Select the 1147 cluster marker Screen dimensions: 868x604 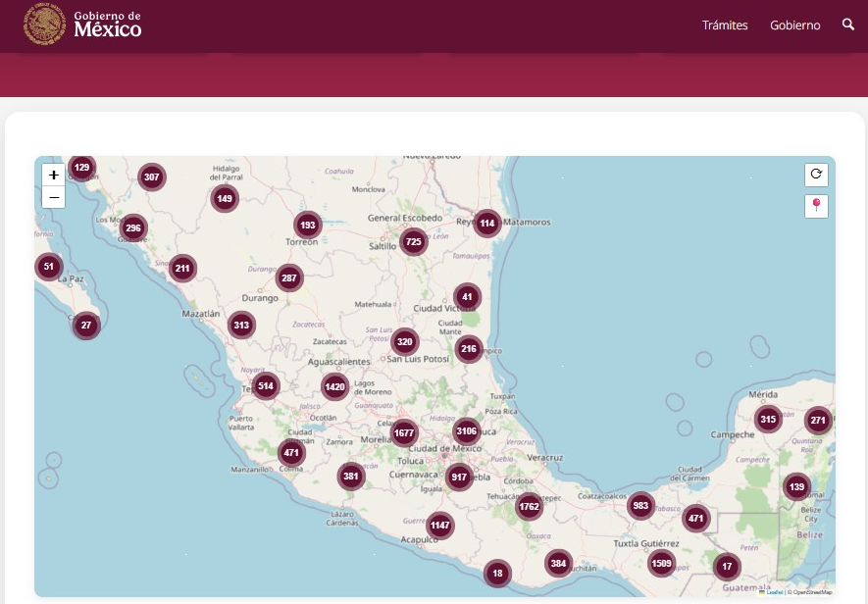coord(440,526)
